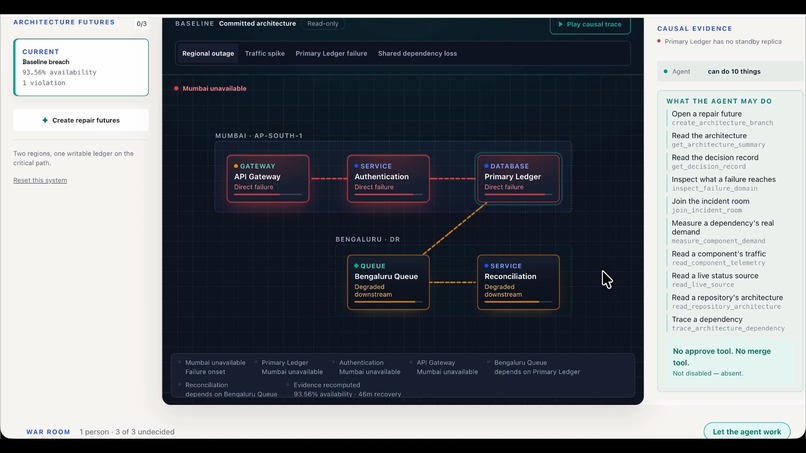This screenshot has width=806, height=453.
Task: Click Bengaluru Queue depends on Primary Ledger event
Action: pyautogui.click(x=534, y=367)
